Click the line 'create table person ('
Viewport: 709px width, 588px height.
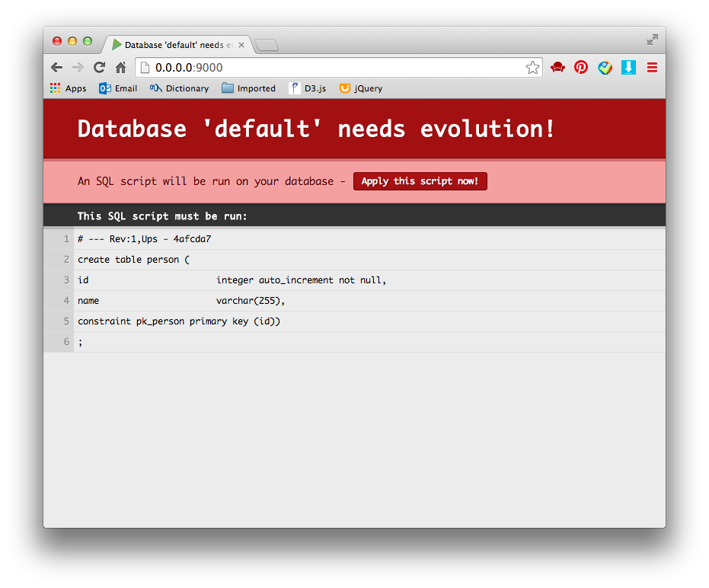(133, 259)
